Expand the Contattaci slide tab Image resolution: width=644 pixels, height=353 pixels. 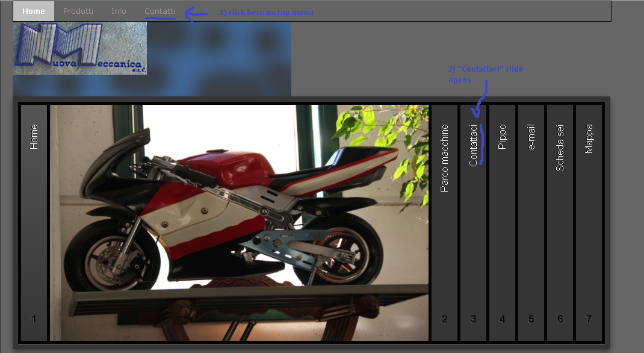473,223
